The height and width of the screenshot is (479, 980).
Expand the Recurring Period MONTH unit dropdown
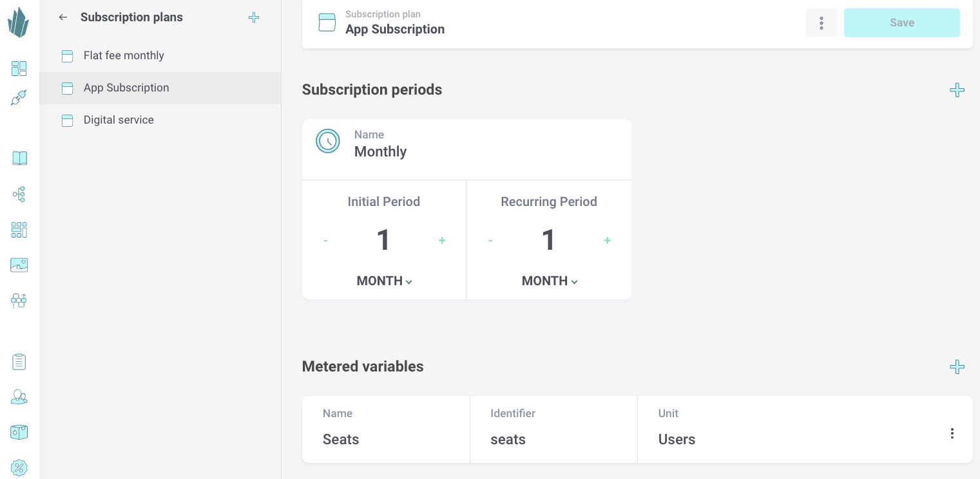click(x=549, y=281)
